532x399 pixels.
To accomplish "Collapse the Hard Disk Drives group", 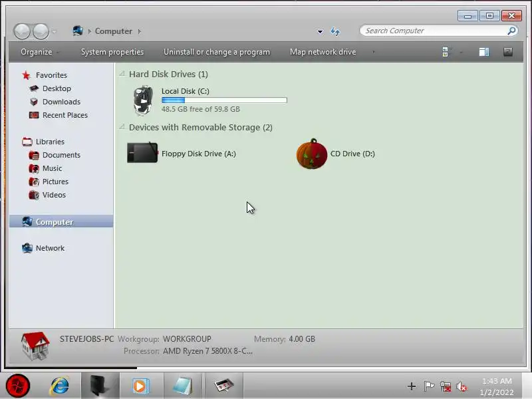I will (122, 74).
